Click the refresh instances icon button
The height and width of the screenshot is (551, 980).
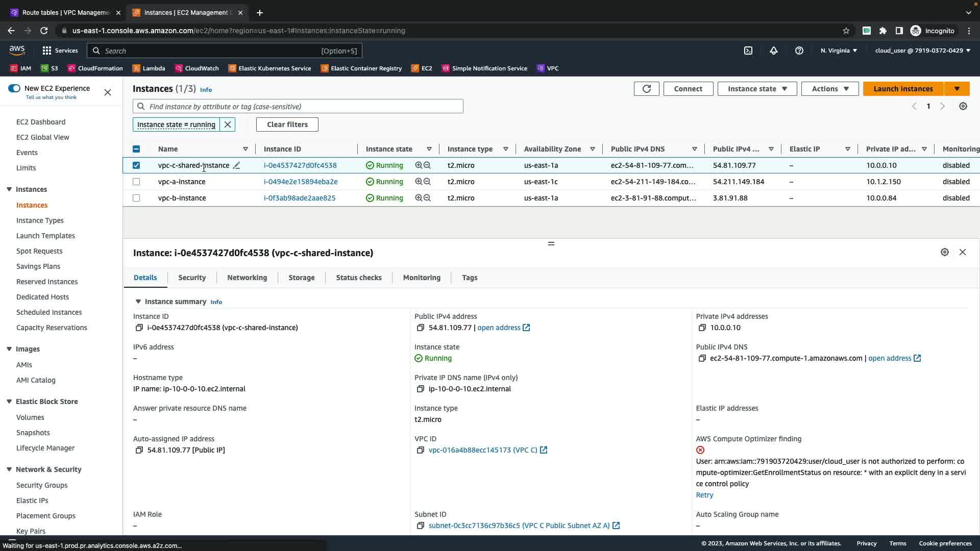tap(646, 89)
